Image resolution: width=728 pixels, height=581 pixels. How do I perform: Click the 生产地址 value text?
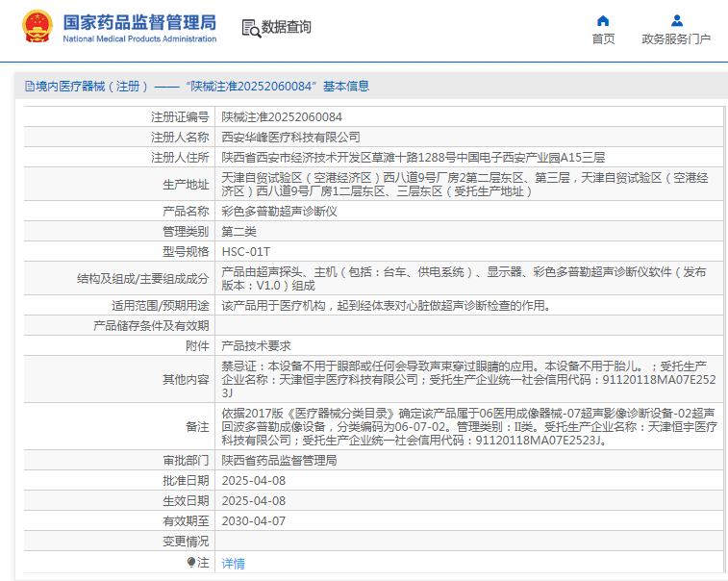(464, 185)
